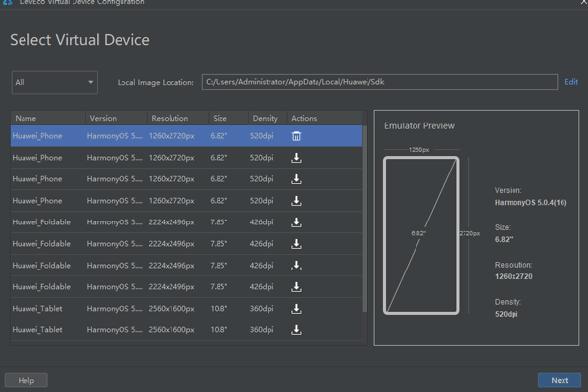Click the Density column header

pyautogui.click(x=265, y=118)
